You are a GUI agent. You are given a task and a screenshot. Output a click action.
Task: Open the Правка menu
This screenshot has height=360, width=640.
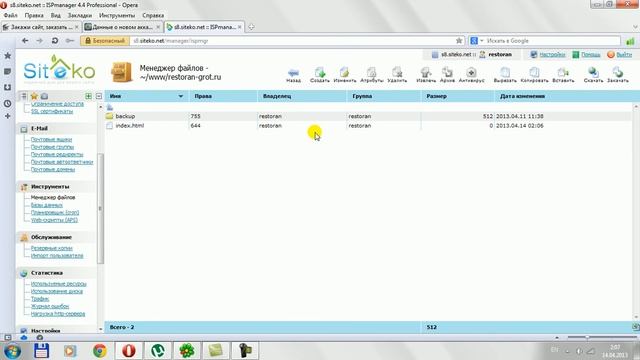point(34,15)
